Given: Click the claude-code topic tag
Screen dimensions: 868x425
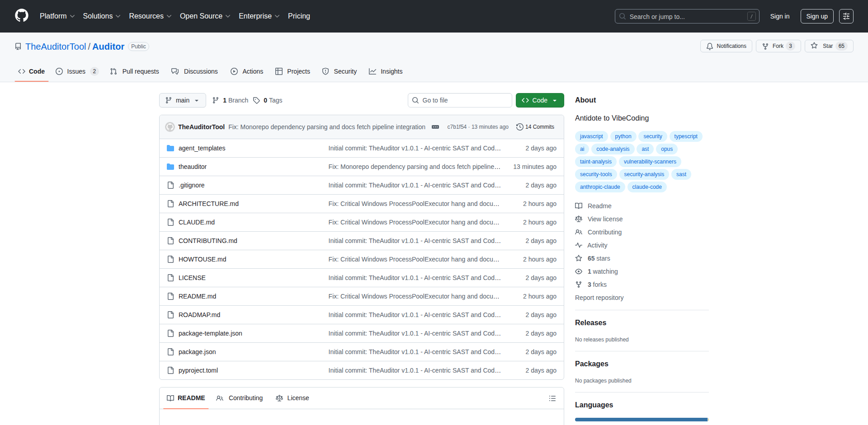Looking at the screenshot, I should [x=647, y=187].
